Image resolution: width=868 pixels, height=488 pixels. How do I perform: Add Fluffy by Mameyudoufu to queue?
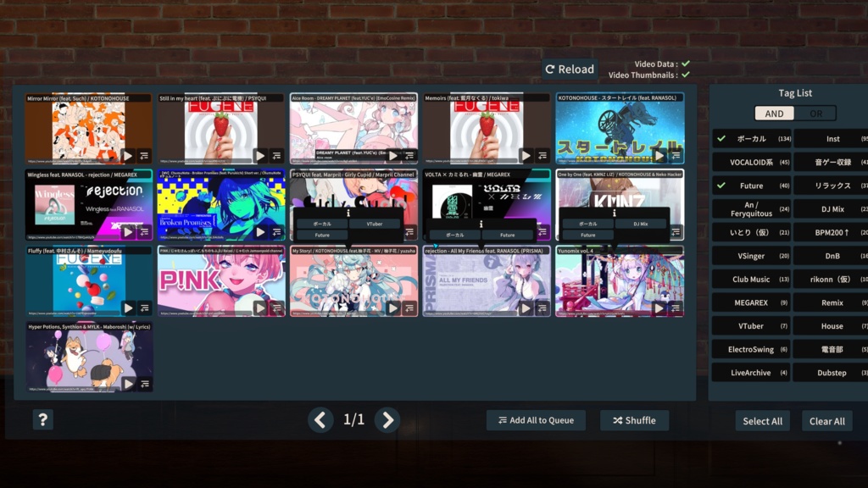coord(144,308)
